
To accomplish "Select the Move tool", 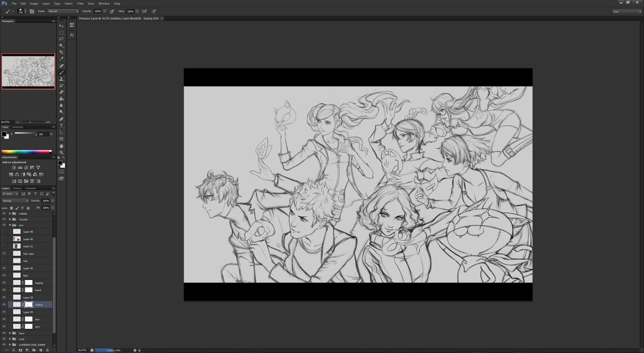I will (61, 26).
